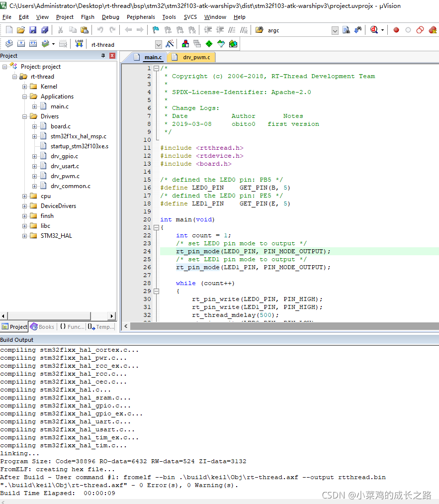Click the Project panel horizontal scrollbar
The width and height of the screenshot is (439, 504).
pos(49,316)
